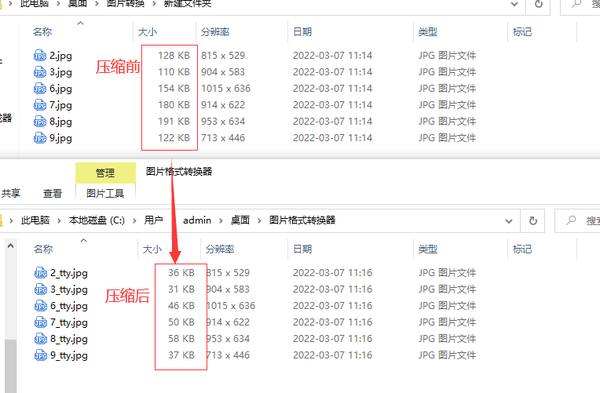Screen dimensions: 600x393
Task: Sort upper list by 日期 column header
Action: click(302, 32)
